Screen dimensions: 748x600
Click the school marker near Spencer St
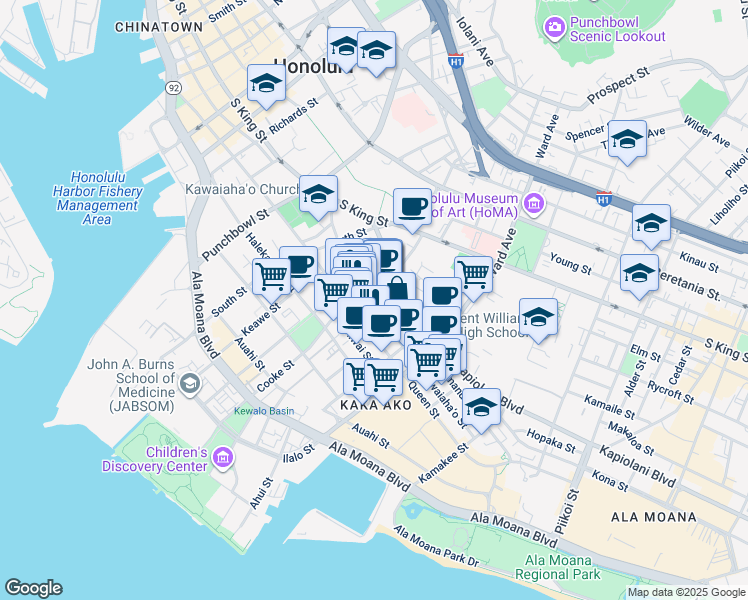(627, 140)
